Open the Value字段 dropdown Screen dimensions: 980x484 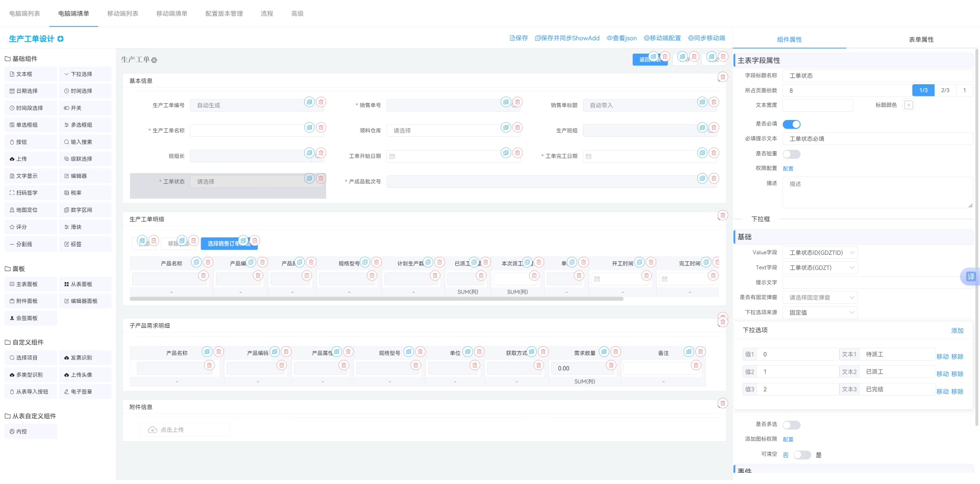click(820, 253)
